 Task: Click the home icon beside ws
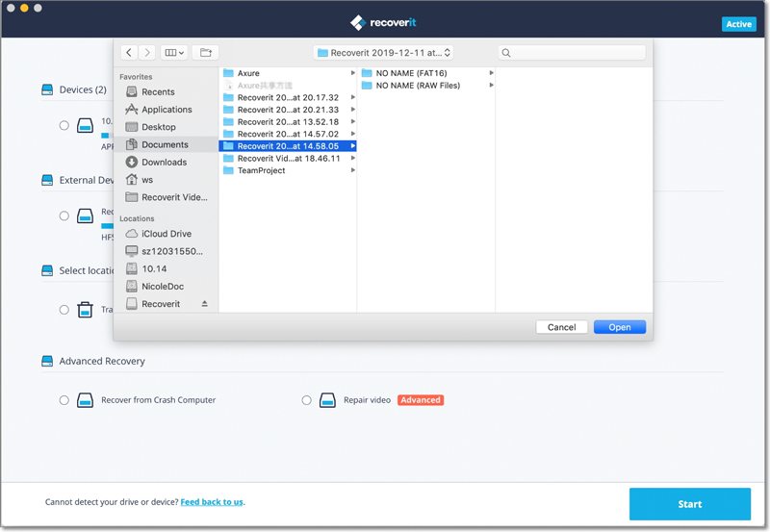click(x=131, y=180)
